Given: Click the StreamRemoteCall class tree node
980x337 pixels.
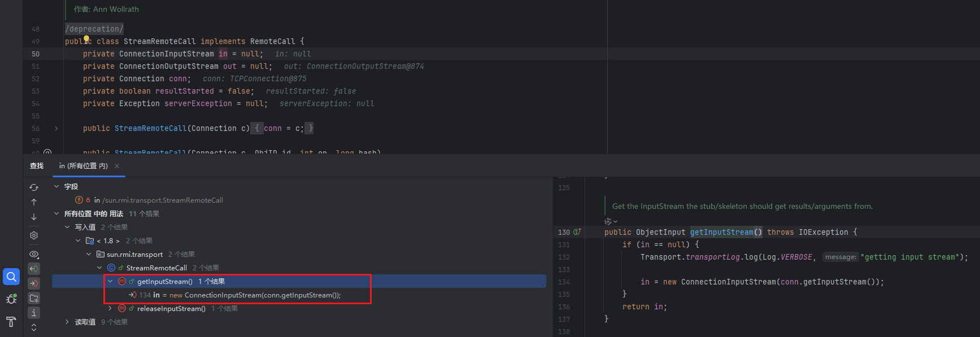Looking at the screenshot, I should (156, 268).
